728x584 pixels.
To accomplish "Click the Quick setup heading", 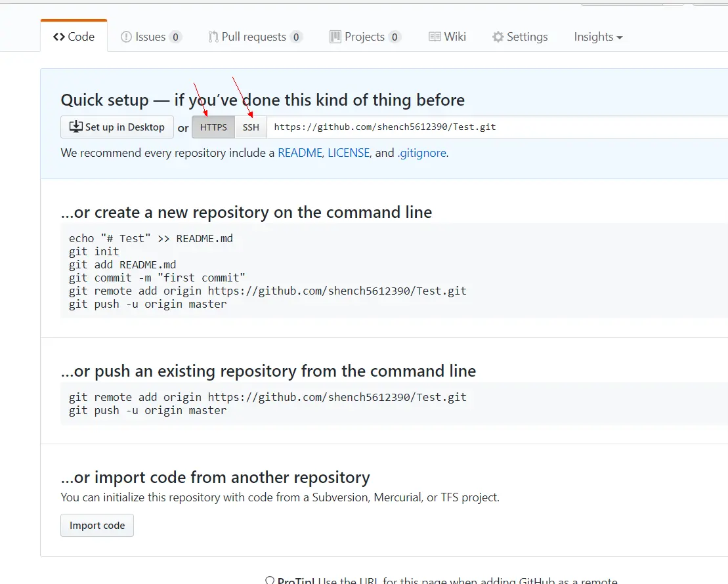I will tap(263, 100).
